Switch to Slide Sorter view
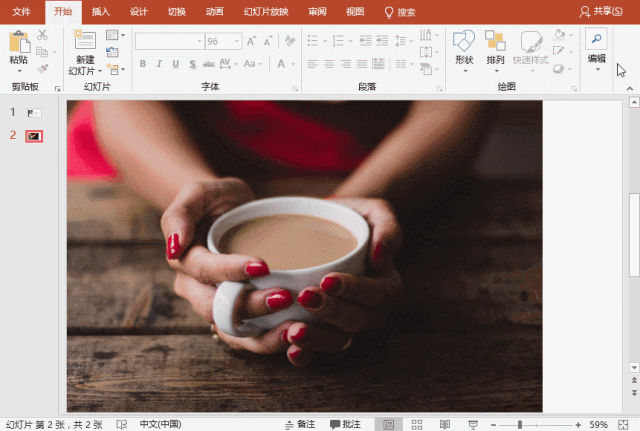The width and height of the screenshot is (640, 431). pos(417,424)
